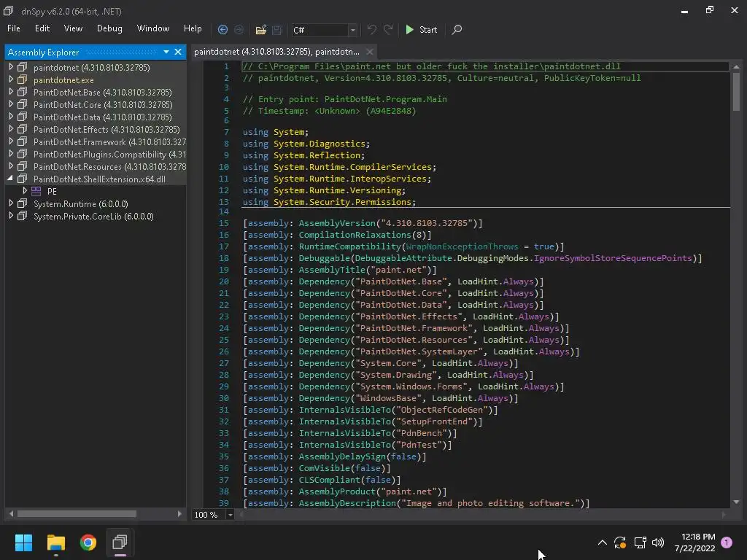
Task: Click the PE node icon
Action: click(36, 191)
